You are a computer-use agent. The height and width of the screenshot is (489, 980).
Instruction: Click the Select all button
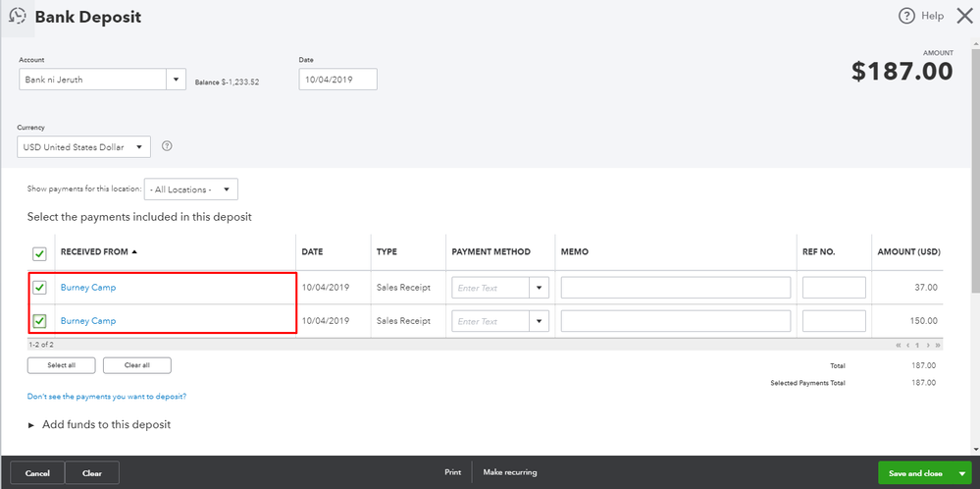coord(61,365)
